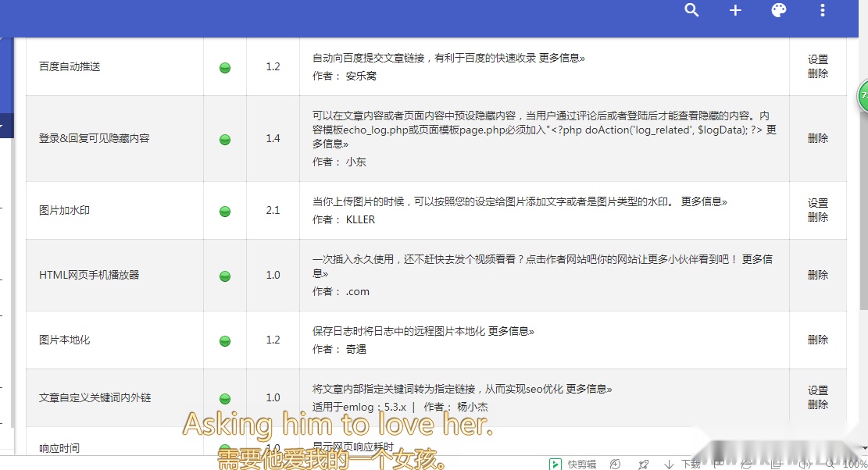Screen dimensions: 868x470
Task: Open the theme palette icon
Action: [778, 10]
